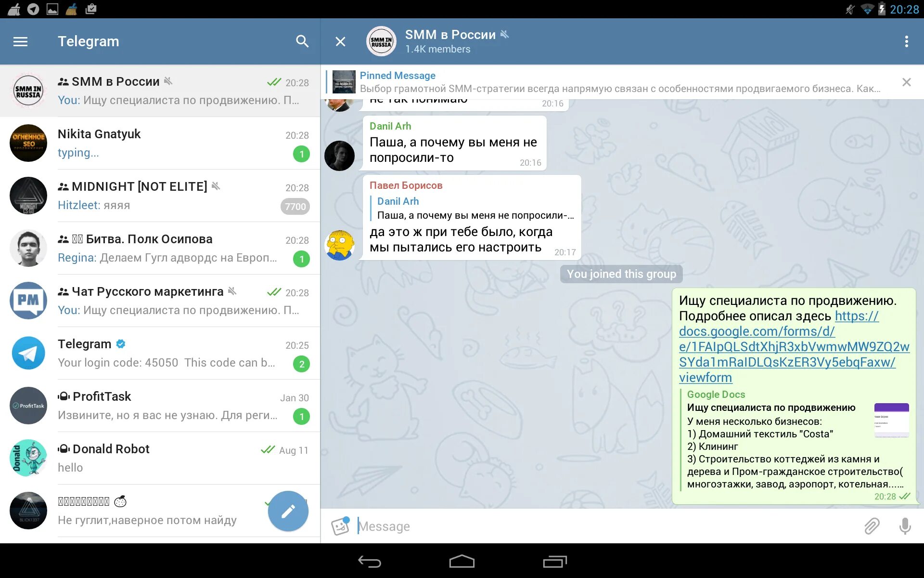
Task: Tap the hamburger menu icon
Action: pyautogui.click(x=19, y=41)
